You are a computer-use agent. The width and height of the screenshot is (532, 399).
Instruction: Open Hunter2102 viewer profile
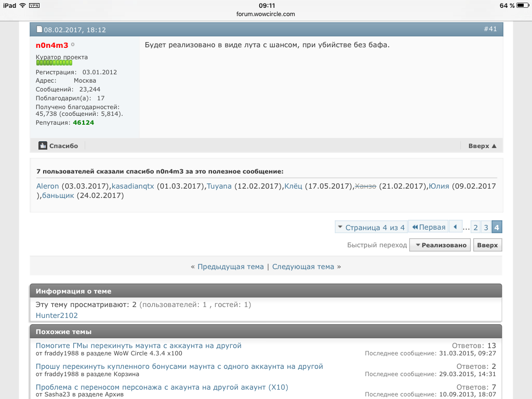57,315
